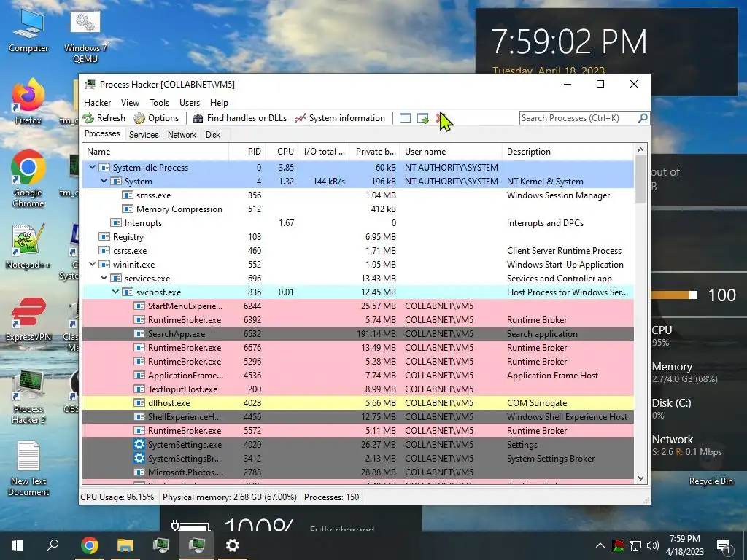Open Firefox desktop shortcut
This screenshot has height=560, width=747.
click(28, 102)
